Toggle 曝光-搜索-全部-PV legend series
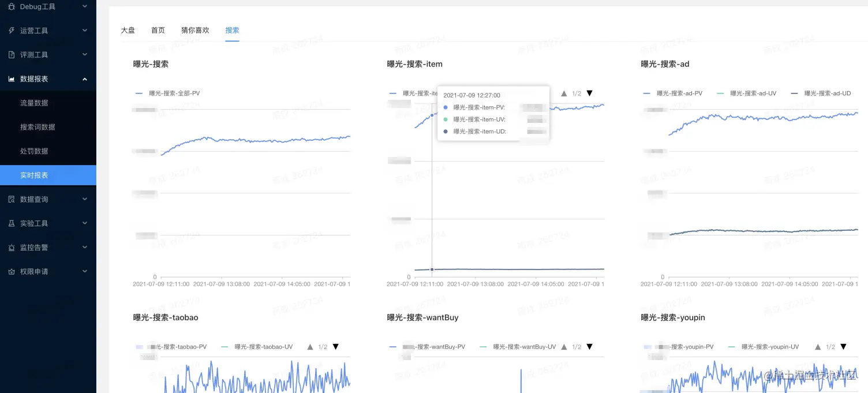 click(168, 93)
